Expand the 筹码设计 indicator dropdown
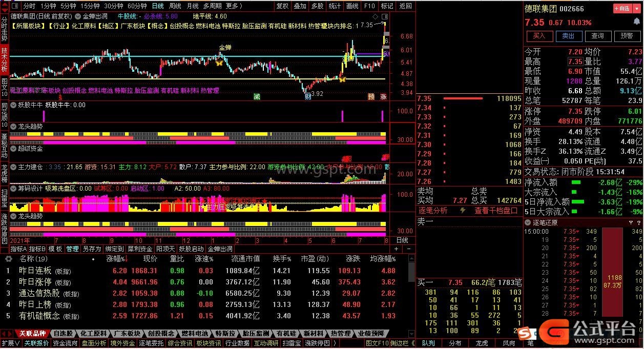This screenshot has height=349, width=644. 14,189
